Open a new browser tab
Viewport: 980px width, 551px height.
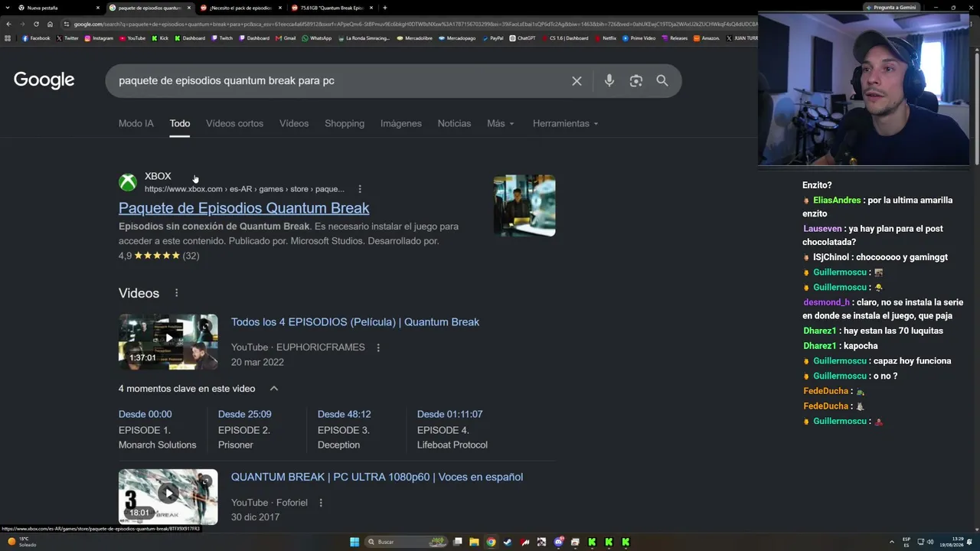384,8
